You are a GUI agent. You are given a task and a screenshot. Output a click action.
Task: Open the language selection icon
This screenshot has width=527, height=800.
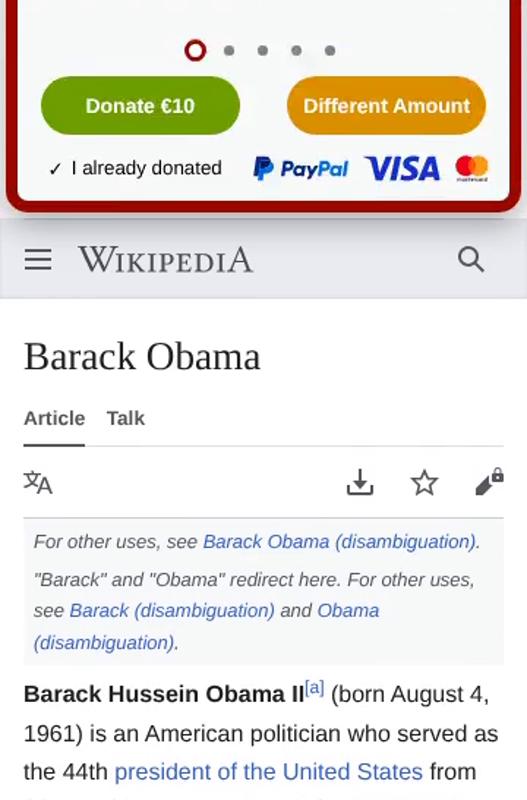point(38,482)
